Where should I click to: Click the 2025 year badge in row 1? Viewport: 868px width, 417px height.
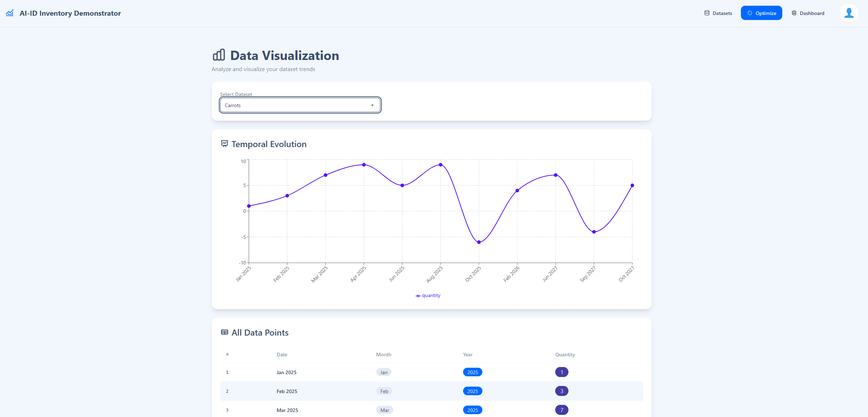(x=472, y=372)
